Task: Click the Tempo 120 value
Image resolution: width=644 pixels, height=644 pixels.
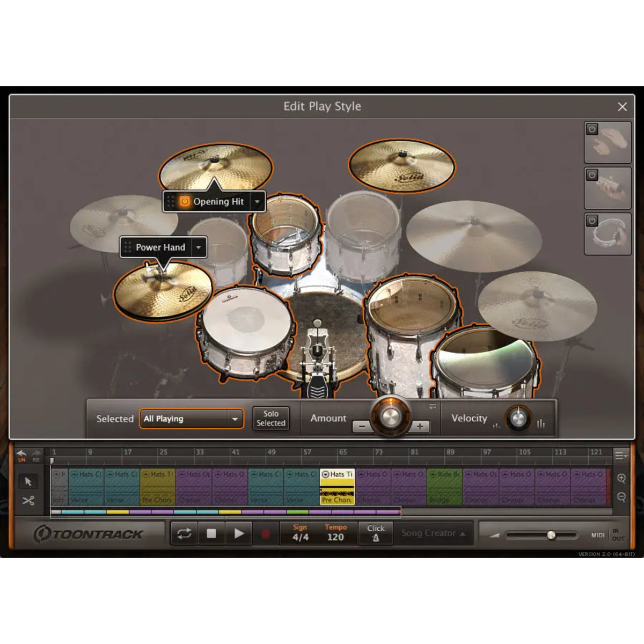Action: click(335, 537)
